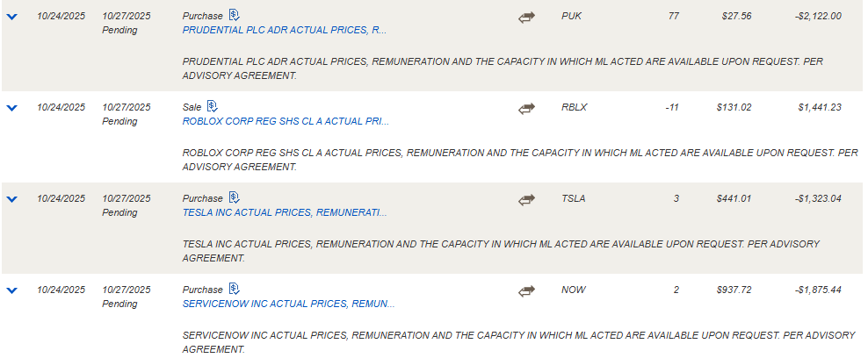The height and width of the screenshot is (358, 868).
Task: Open the trade details icon beside Prudential Purchase
Action: point(235,15)
